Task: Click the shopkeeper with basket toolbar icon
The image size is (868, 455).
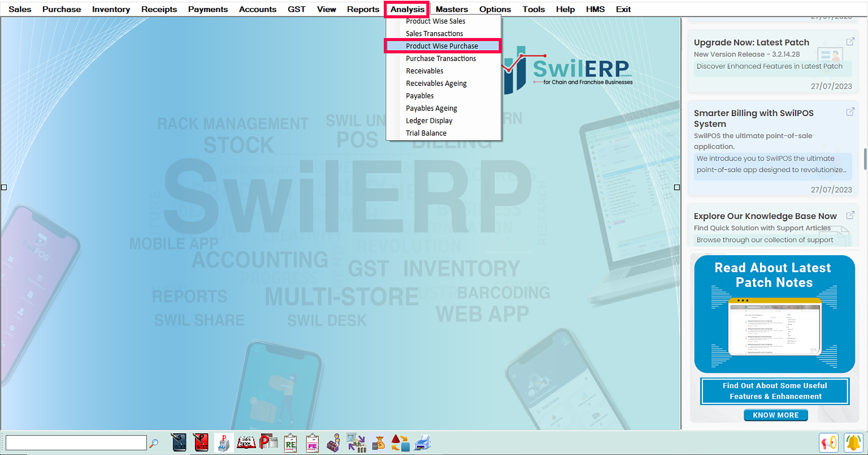Action: (x=334, y=443)
